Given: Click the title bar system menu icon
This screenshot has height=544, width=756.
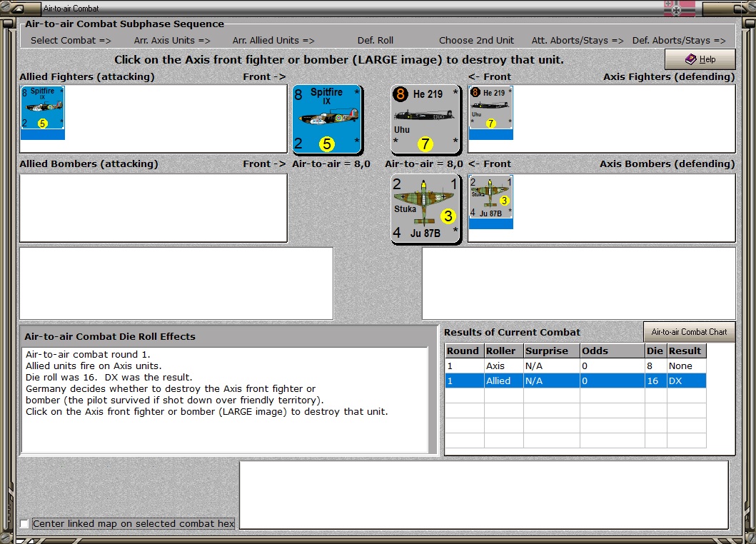Looking at the screenshot, I should (x=17, y=9).
